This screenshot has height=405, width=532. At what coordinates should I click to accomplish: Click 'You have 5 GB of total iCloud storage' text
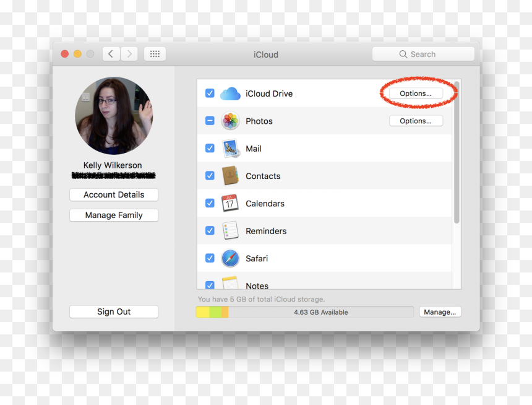click(261, 299)
